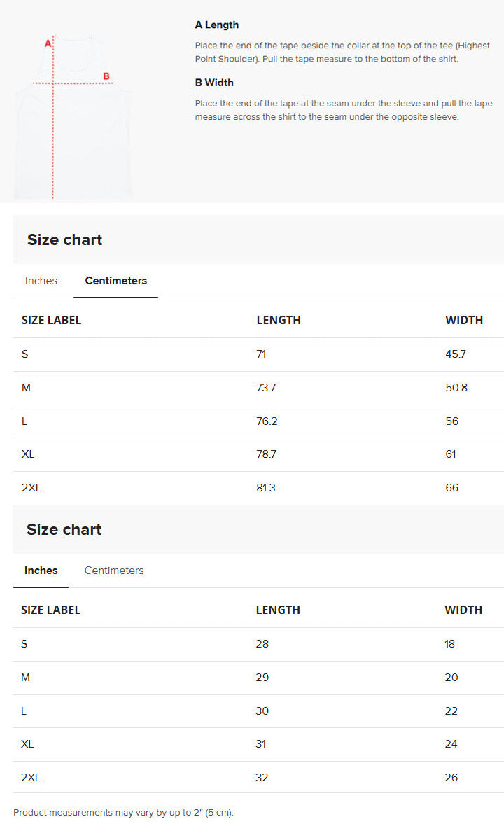Click the B Width heading
Viewport: 504px width, 838px height.
click(x=214, y=82)
